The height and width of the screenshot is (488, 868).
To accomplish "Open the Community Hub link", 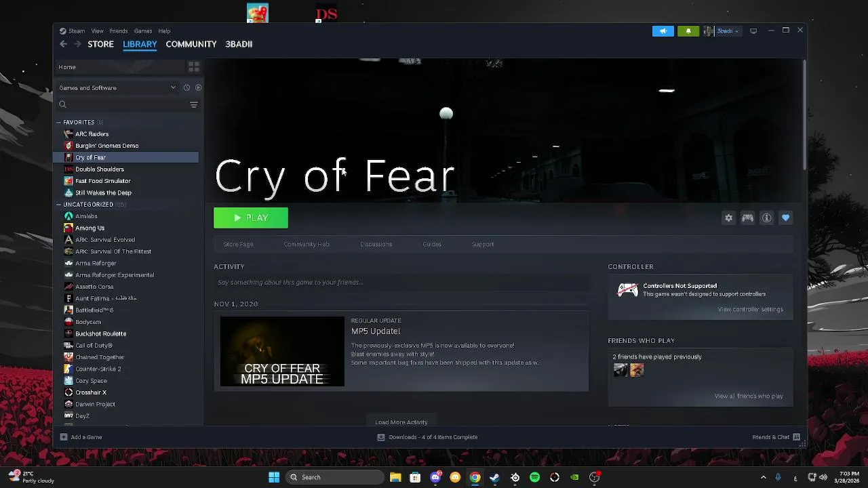I will coord(307,244).
